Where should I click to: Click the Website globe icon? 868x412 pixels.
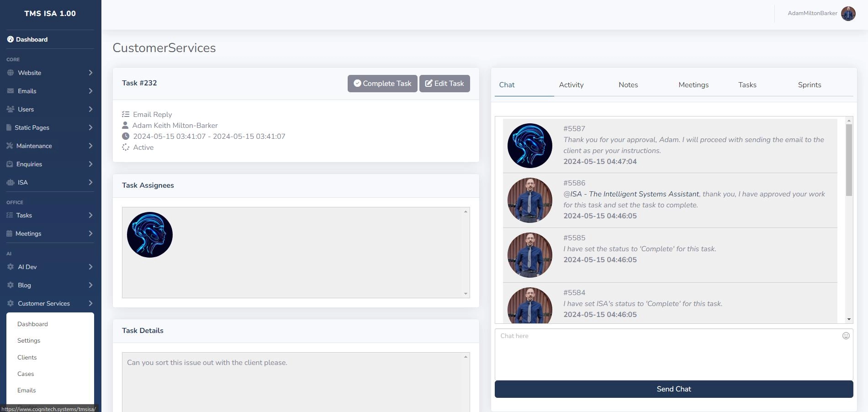click(11, 73)
